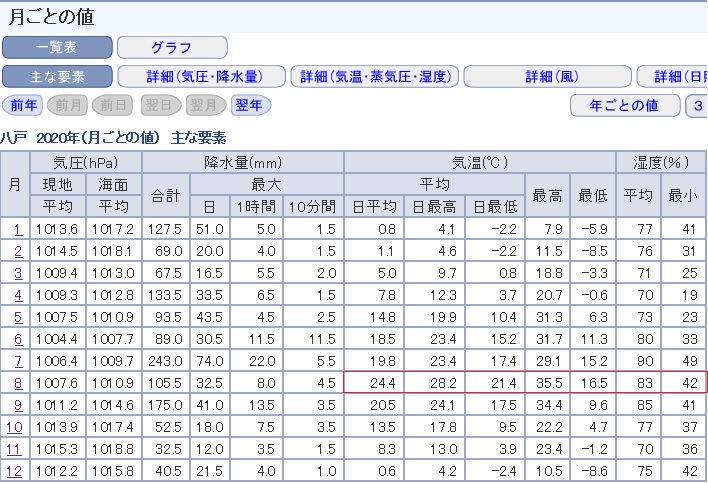The width and height of the screenshot is (708, 483).
Task: Go to previous year with 前年
Action: tap(24, 105)
